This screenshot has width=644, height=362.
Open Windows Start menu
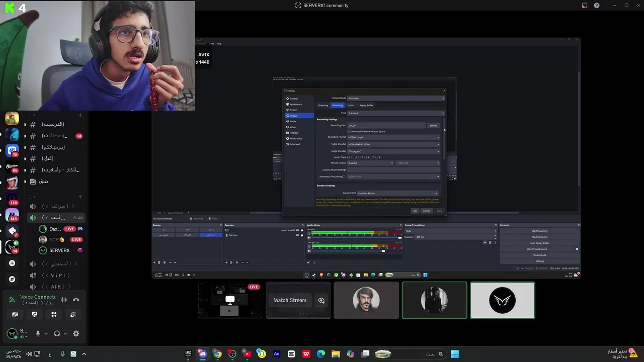pos(455,354)
